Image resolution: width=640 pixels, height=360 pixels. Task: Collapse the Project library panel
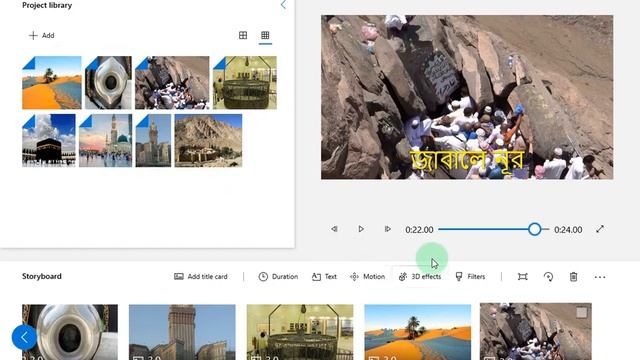tap(283, 5)
